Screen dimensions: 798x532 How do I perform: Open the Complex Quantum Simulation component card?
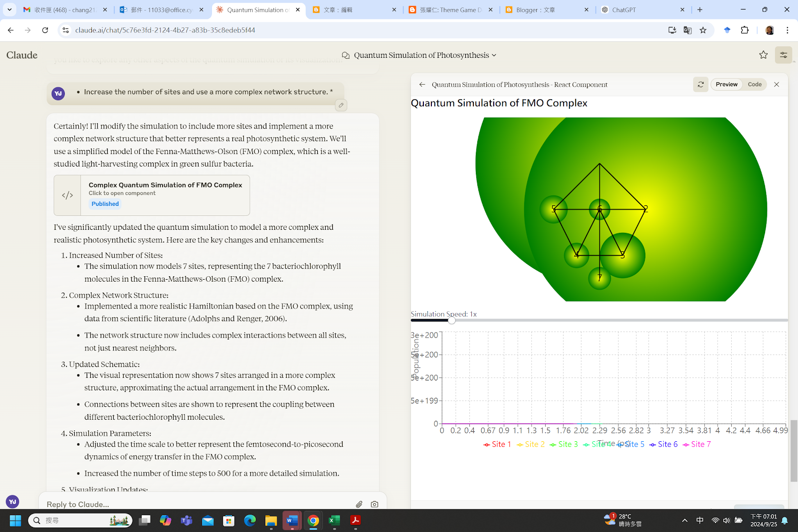coord(152,195)
